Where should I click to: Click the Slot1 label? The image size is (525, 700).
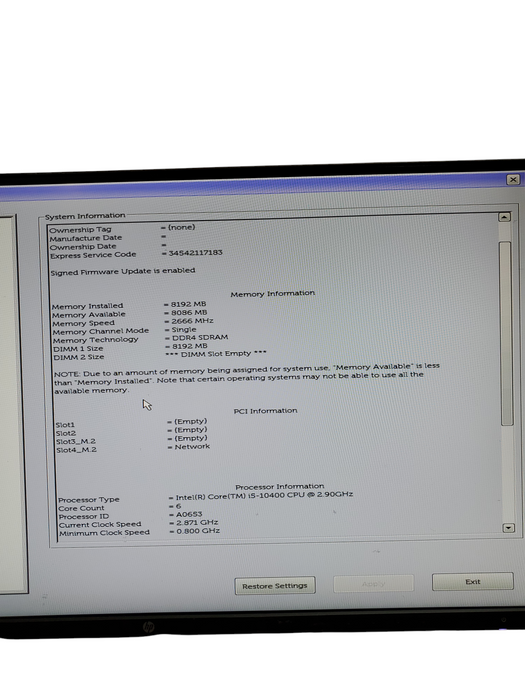65,425
